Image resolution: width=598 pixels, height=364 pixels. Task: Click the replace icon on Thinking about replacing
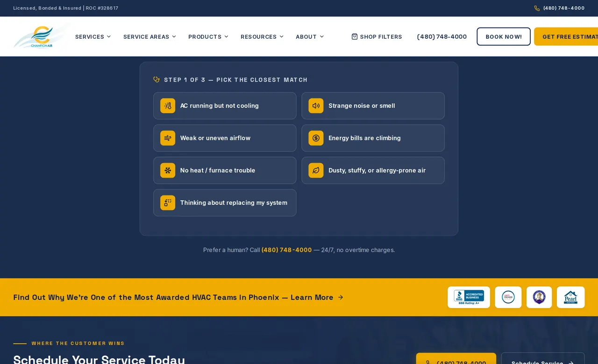[168, 203]
